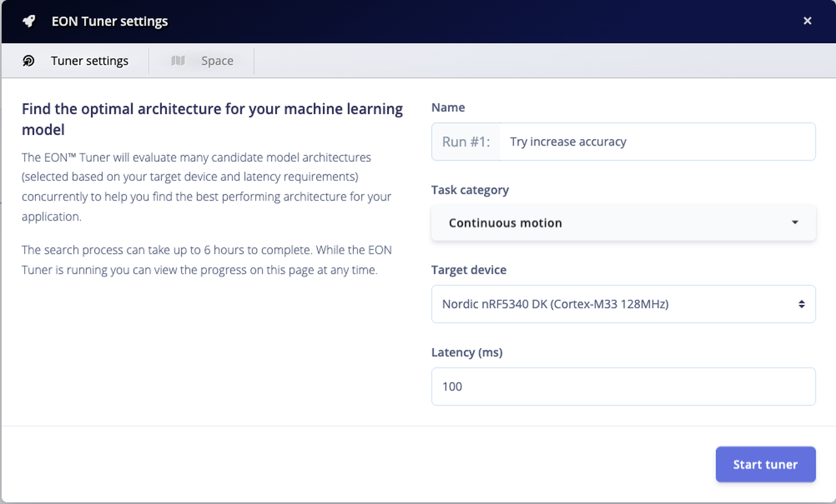Open the Nordic nRF5340 DK target device selector

[623, 304]
